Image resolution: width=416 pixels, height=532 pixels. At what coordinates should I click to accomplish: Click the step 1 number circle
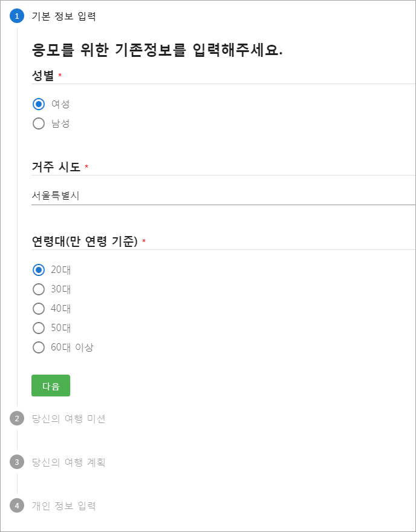(17, 16)
